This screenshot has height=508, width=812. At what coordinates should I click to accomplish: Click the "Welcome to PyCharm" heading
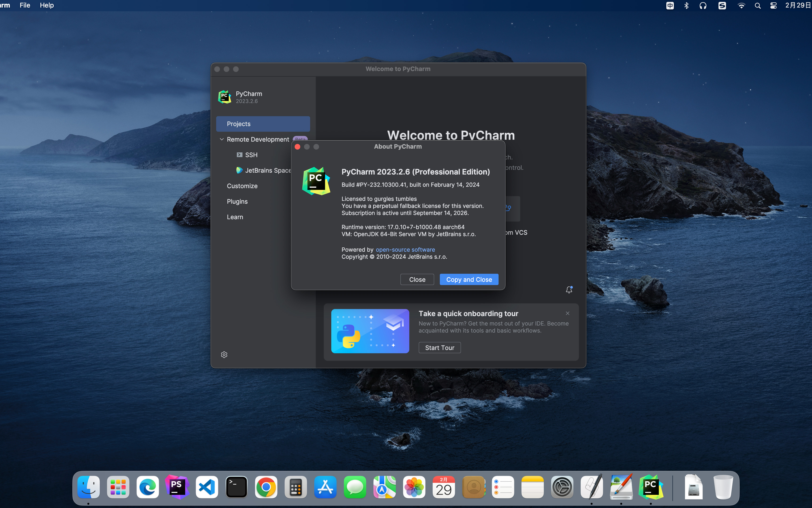(x=451, y=135)
